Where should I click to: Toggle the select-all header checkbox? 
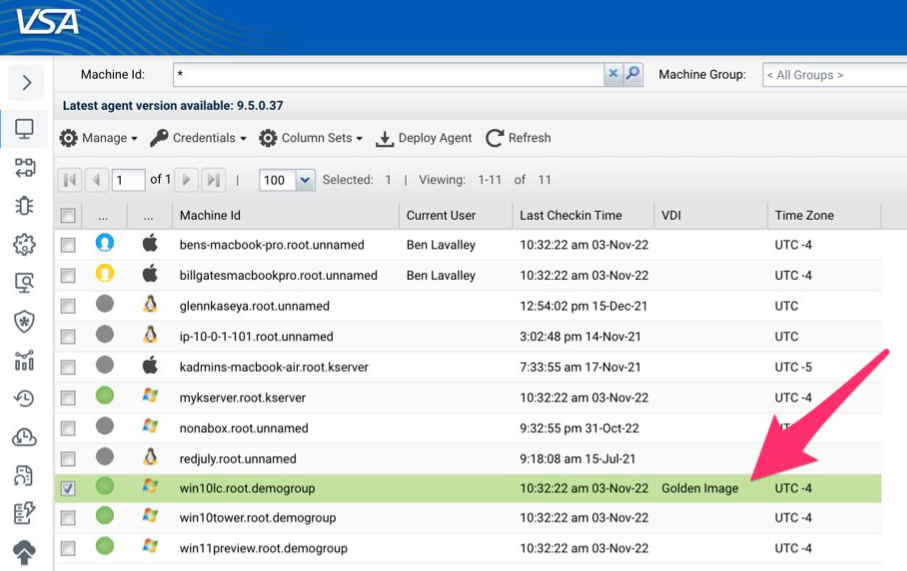[68, 216]
